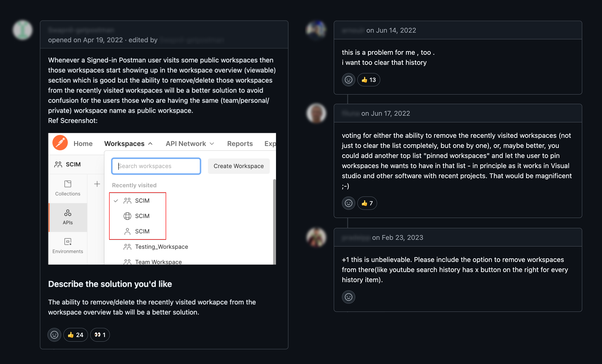Toggle the 13 thumbs-up reaction
602x364 pixels.
[369, 80]
